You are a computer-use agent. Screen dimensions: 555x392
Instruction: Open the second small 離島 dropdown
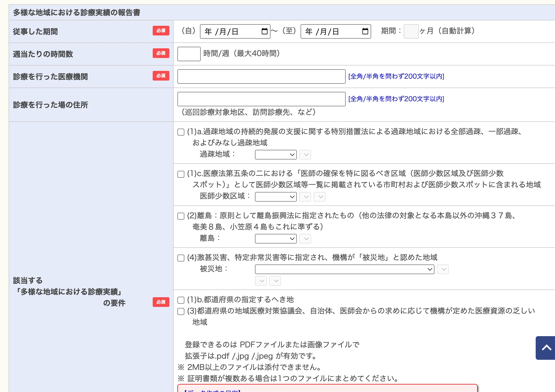click(305, 239)
